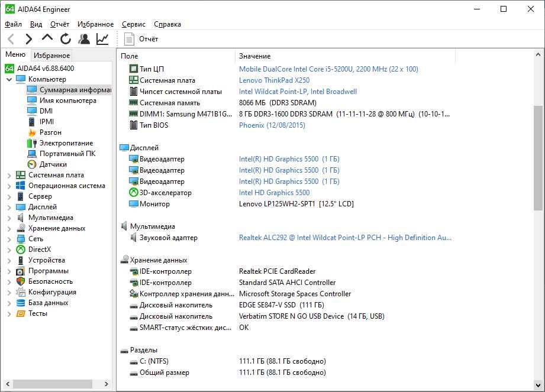
Task: Click the Тесты benchmark icon
Action: [21, 313]
